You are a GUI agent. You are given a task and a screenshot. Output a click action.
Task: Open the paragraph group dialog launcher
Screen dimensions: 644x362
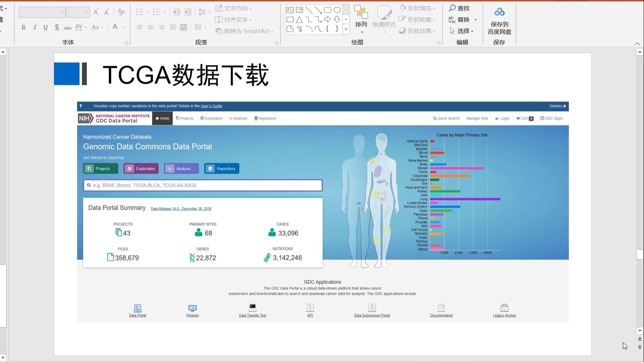[277, 43]
